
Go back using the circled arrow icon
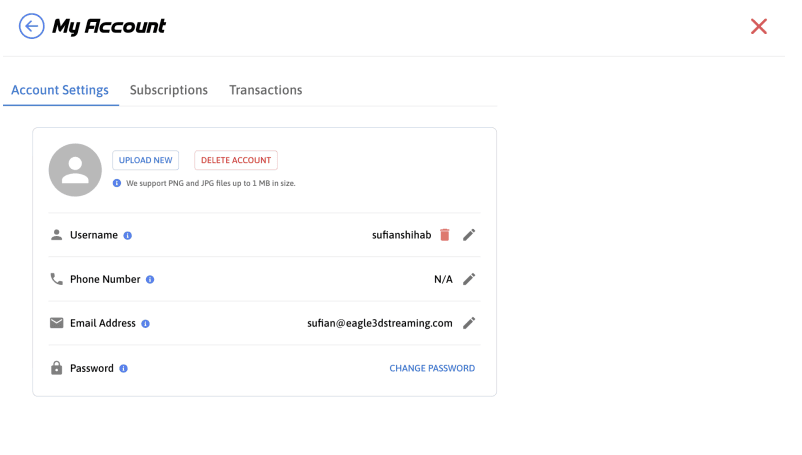[31, 26]
